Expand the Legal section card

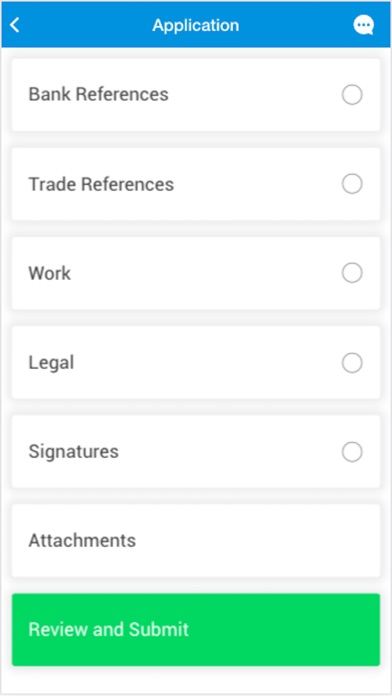click(196, 363)
